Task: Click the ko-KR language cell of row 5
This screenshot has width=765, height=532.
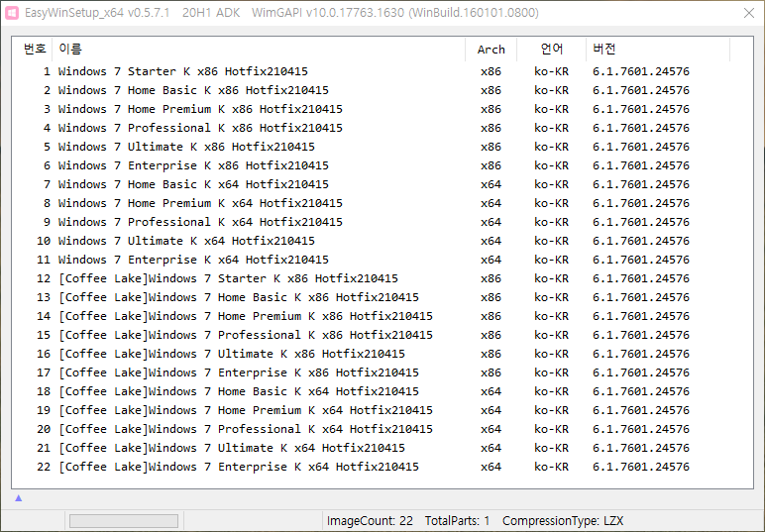Action: [x=551, y=147]
